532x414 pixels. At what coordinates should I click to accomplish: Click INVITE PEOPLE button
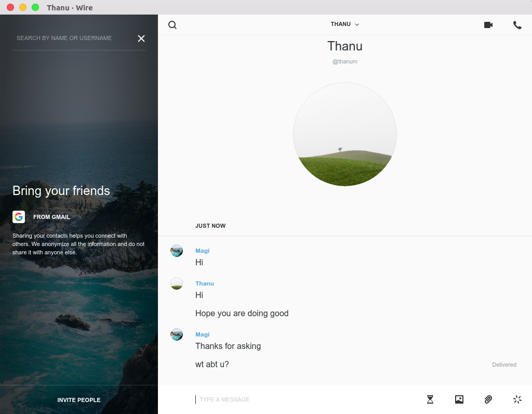point(79,400)
